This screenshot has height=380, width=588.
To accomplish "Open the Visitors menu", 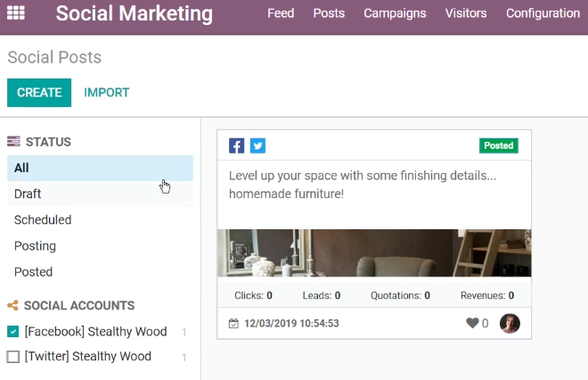I will coord(466,13).
